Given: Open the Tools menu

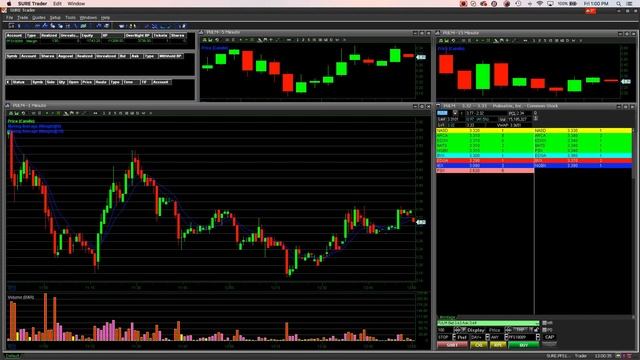Looking at the screenshot, I should (71, 18).
